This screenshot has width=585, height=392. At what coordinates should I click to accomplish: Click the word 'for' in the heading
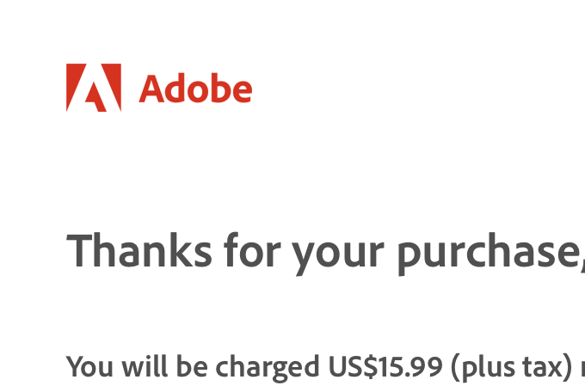(x=252, y=249)
